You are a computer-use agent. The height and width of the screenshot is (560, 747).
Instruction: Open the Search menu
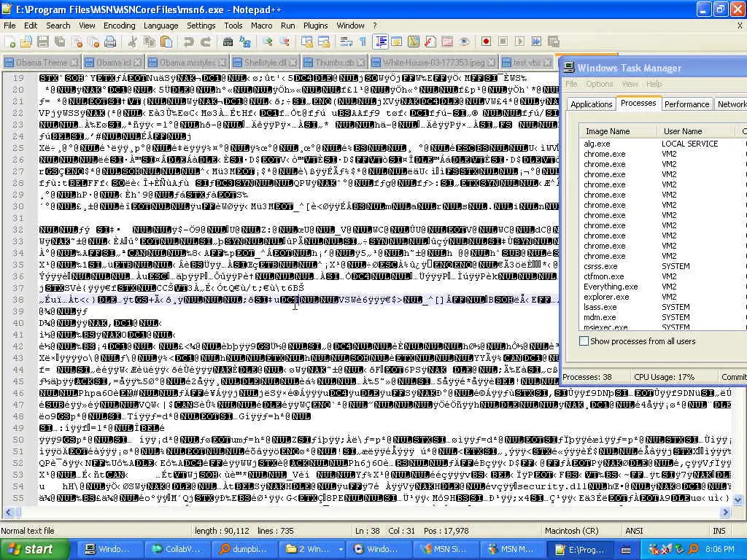pyautogui.click(x=58, y=26)
